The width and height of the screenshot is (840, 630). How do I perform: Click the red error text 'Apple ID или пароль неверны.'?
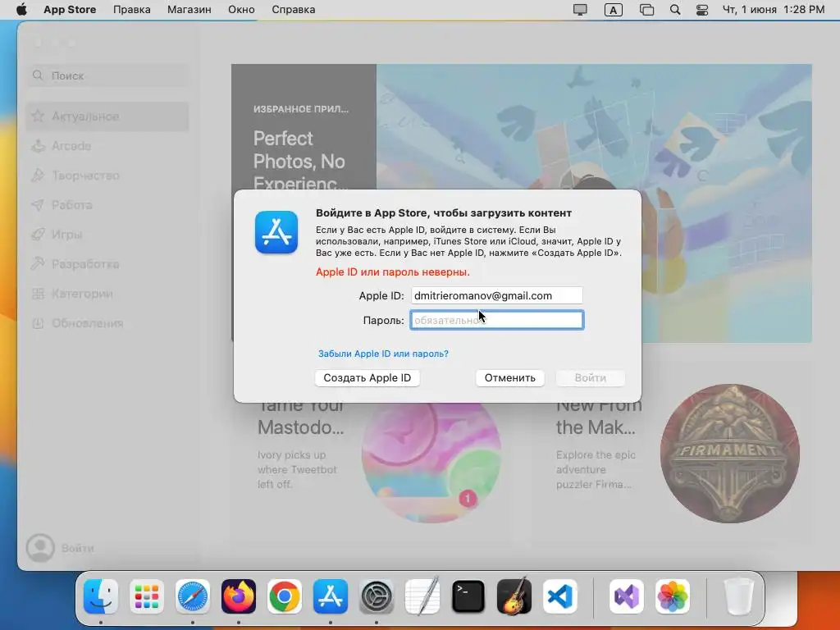[393, 272]
